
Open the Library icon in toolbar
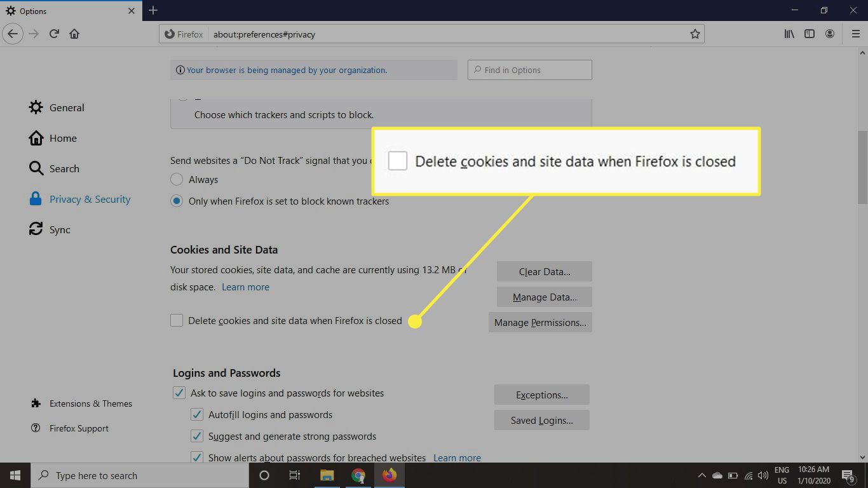coord(789,34)
